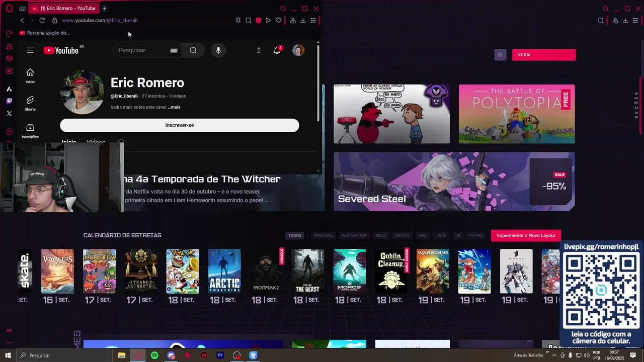Click the Entrar button in GX Corner

point(544,54)
